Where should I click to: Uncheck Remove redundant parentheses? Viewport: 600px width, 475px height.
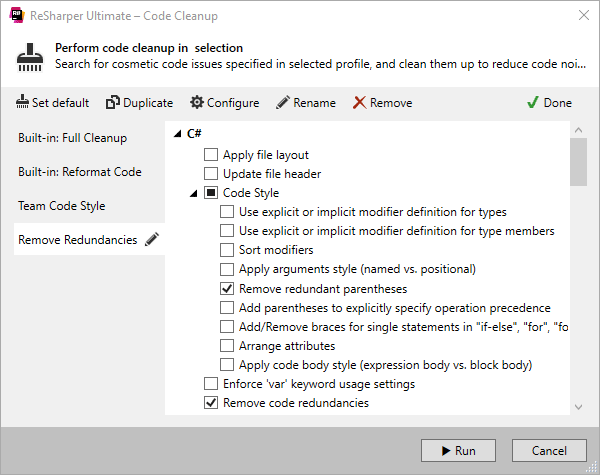pos(227,289)
